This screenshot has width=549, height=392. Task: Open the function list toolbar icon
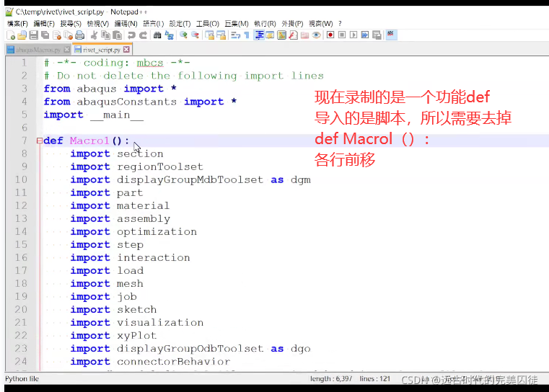294,35
